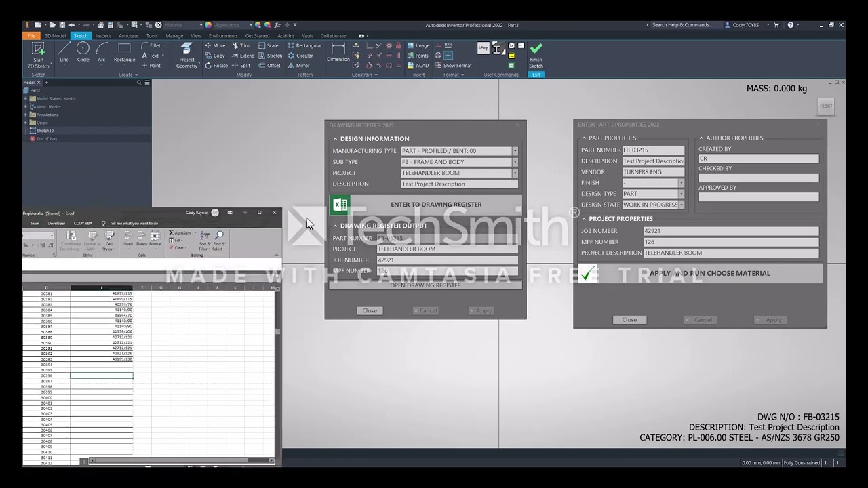This screenshot has height=488, width=868.
Task: Open the File menu
Action: coord(31,36)
